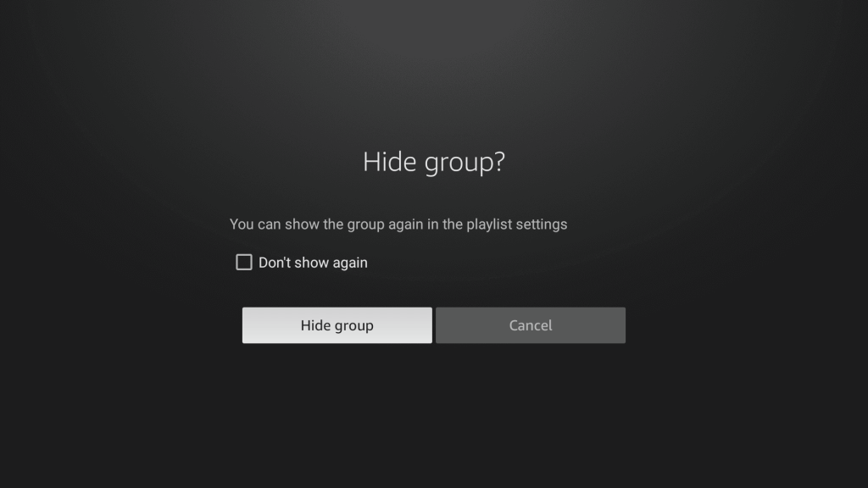Click "You can show the group again" text
868x488 pixels.
tap(320, 225)
